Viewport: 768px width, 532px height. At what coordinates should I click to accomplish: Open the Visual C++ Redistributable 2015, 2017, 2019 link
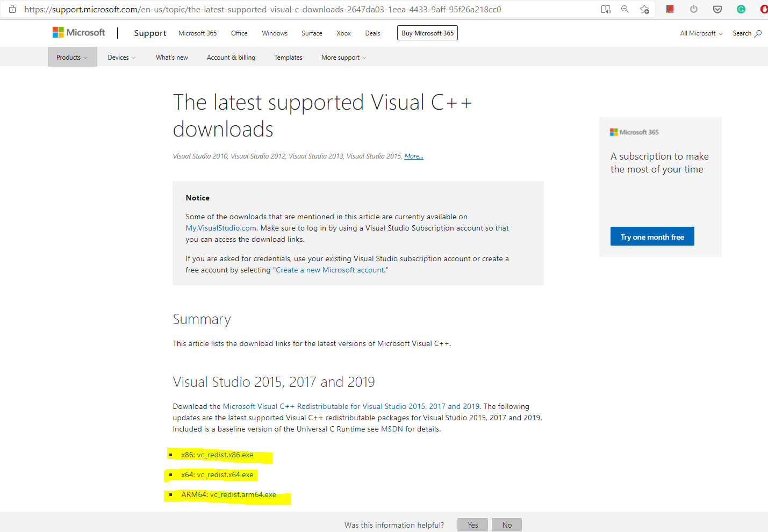click(351, 406)
